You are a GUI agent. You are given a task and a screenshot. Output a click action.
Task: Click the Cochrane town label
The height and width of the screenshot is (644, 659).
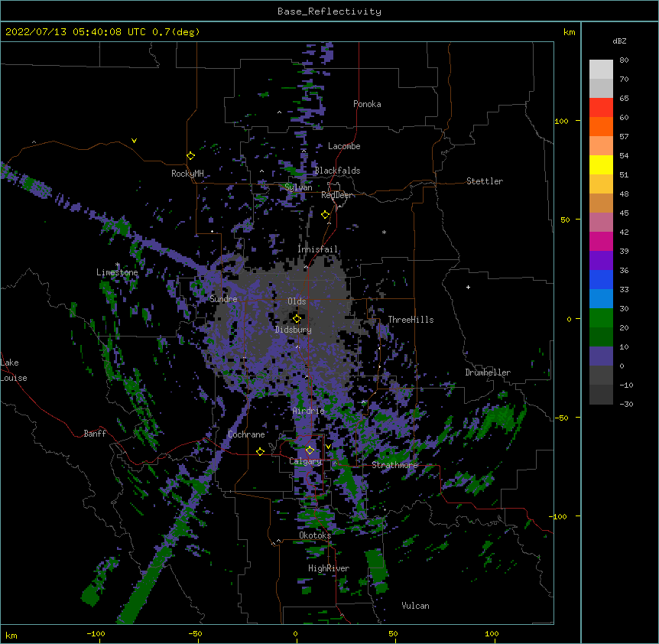pyautogui.click(x=246, y=434)
